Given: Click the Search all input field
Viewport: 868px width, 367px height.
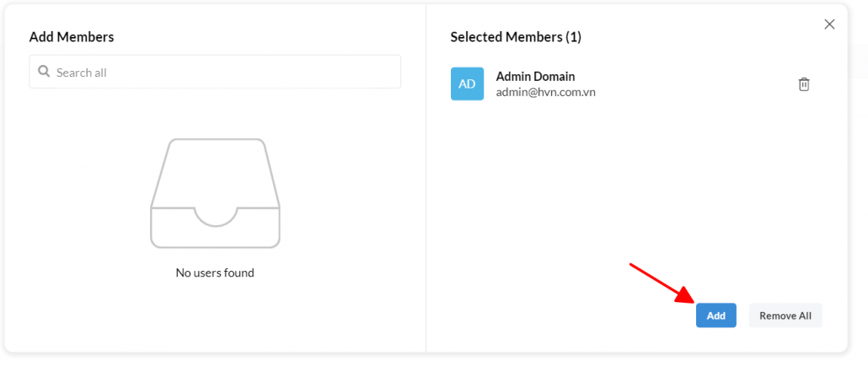Looking at the screenshot, I should pos(215,72).
